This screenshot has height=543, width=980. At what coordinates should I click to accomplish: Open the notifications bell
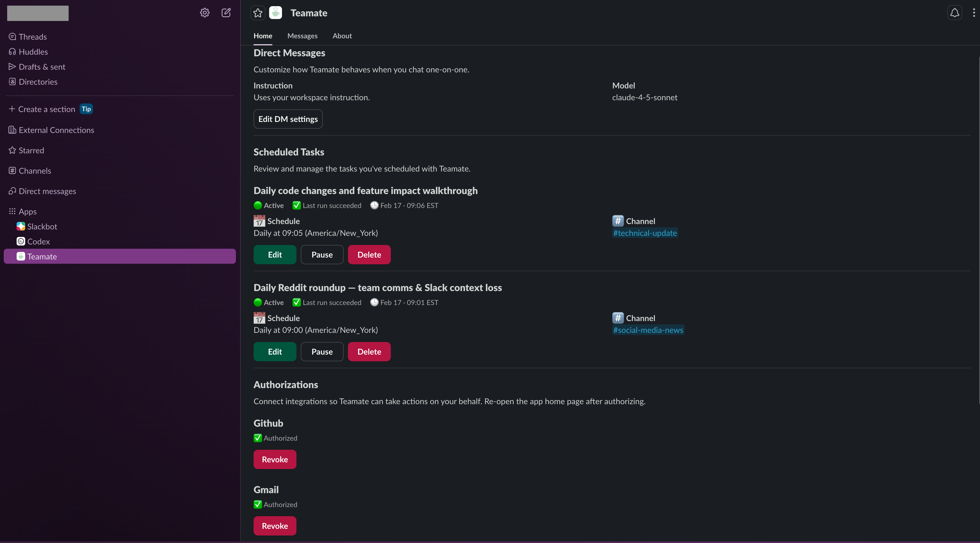coord(955,13)
